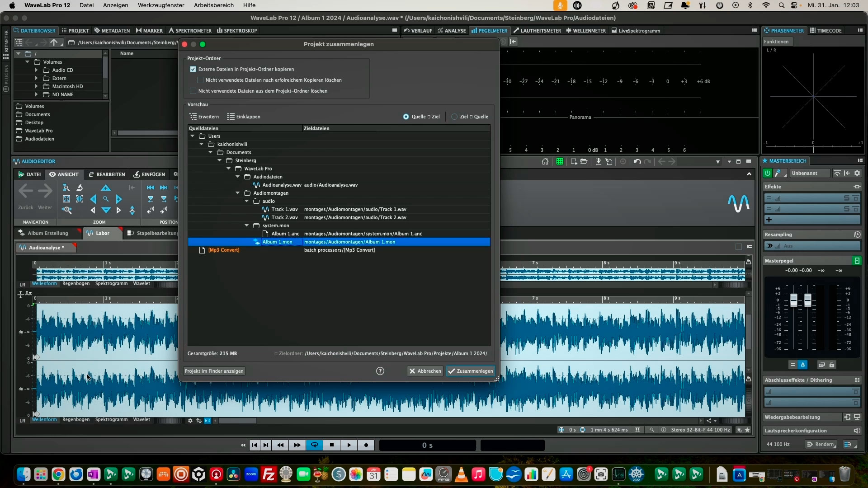Click the Rendern button
Screen dimensions: 868x488
(x=821, y=444)
